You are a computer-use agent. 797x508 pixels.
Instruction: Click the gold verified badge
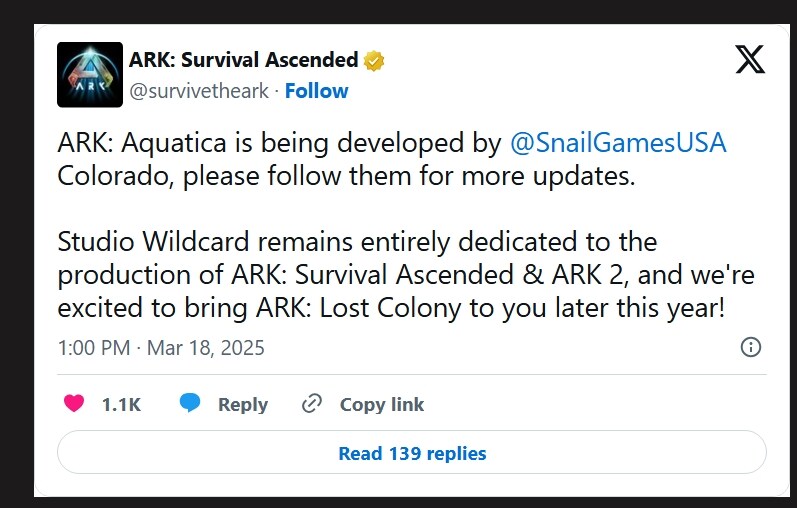375,61
